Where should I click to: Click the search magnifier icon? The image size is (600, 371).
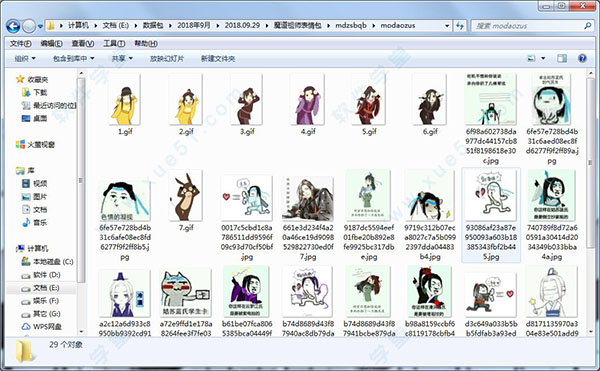pos(588,26)
